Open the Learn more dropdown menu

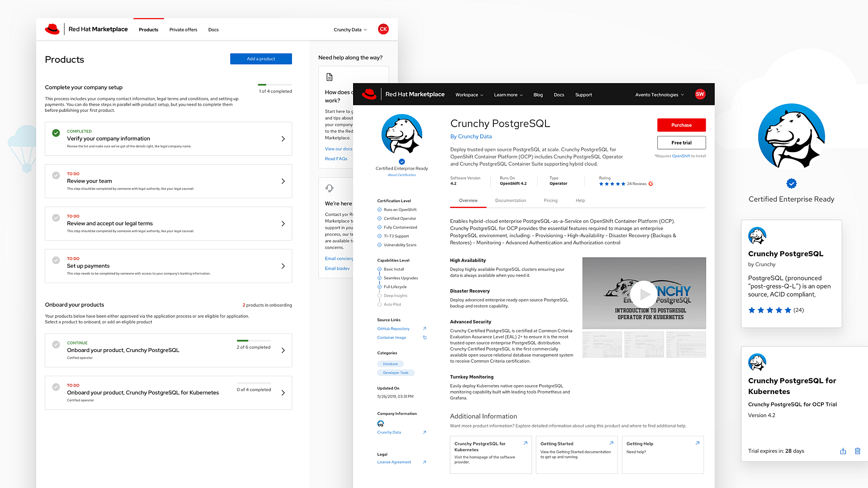click(x=508, y=95)
